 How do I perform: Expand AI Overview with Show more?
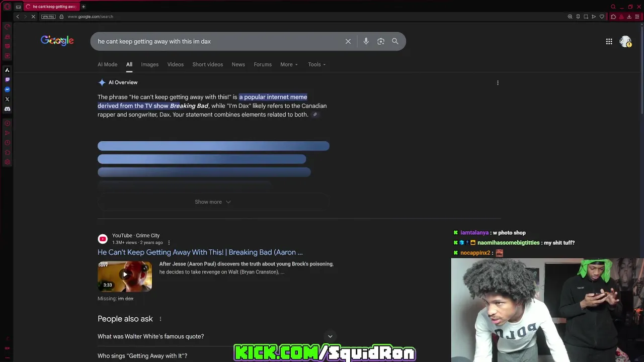click(x=213, y=202)
